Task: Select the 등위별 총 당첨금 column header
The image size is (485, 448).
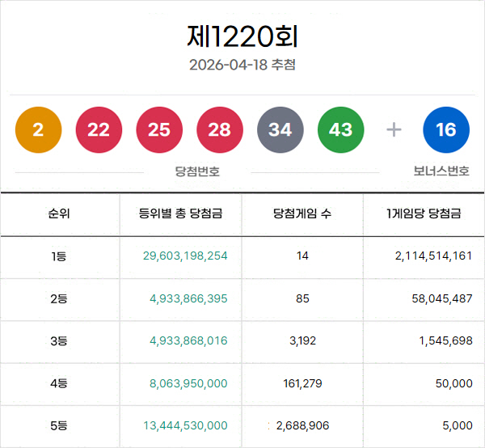Action: pyautogui.click(x=181, y=214)
